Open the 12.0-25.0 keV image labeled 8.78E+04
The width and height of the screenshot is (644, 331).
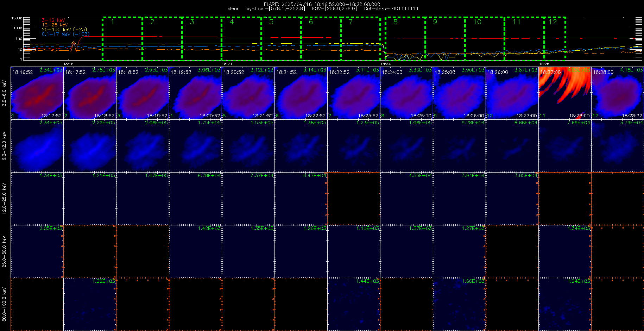(195, 198)
